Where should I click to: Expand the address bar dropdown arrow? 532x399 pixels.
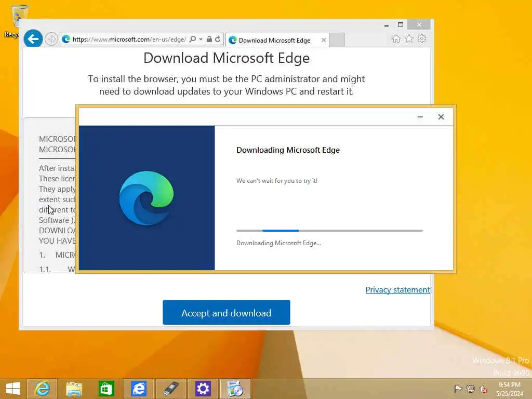[x=201, y=39]
